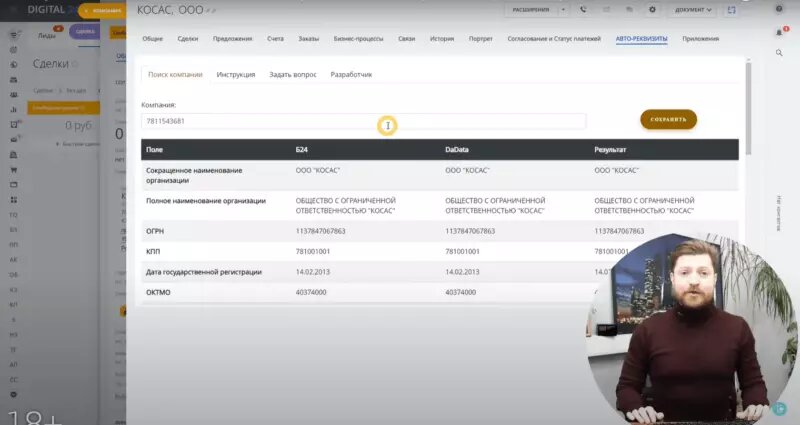The height and width of the screenshot is (425, 800).
Task: Open the Заказы tab
Action: click(309, 39)
